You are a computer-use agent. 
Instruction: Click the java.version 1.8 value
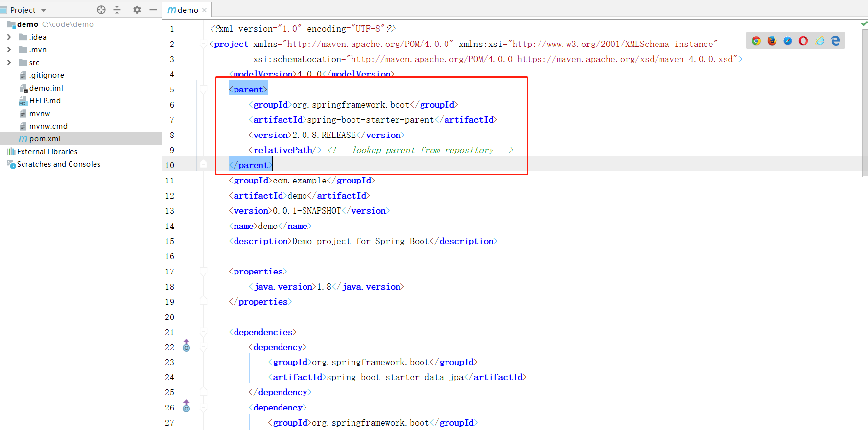(324, 287)
